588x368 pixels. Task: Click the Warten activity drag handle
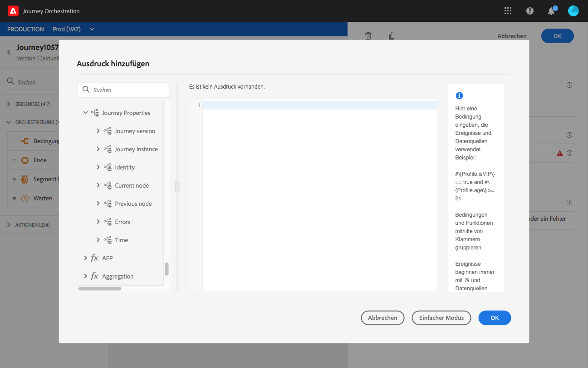(x=15, y=198)
